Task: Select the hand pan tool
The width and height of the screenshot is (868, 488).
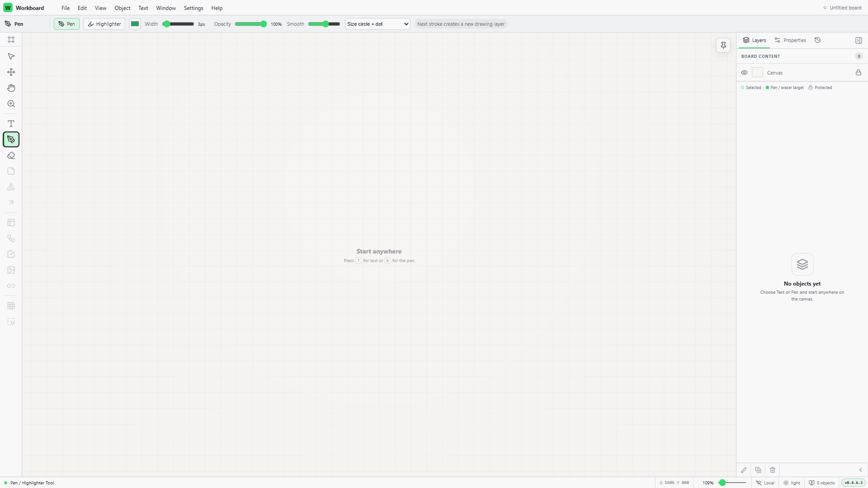Action: point(11,88)
